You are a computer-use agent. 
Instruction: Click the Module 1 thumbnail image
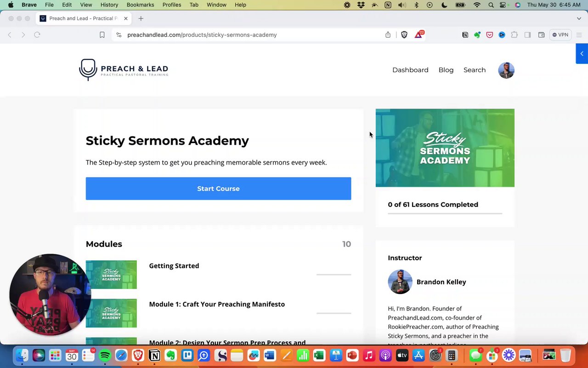coord(111,313)
